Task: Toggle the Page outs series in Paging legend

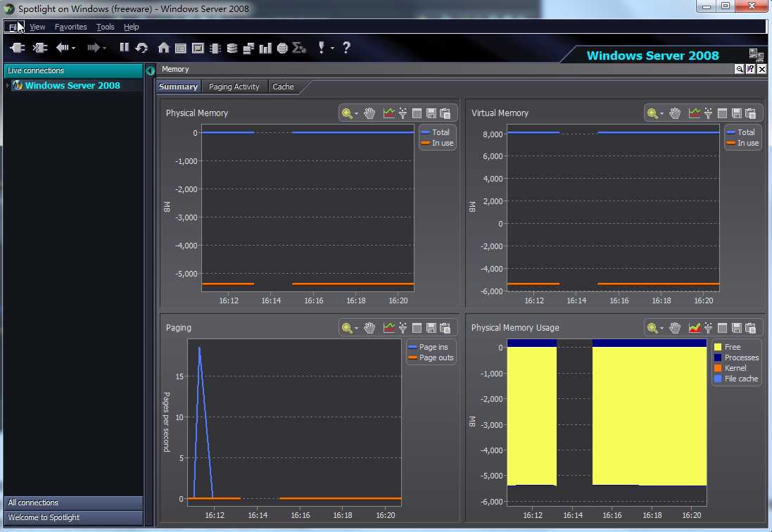Action: [x=431, y=357]
